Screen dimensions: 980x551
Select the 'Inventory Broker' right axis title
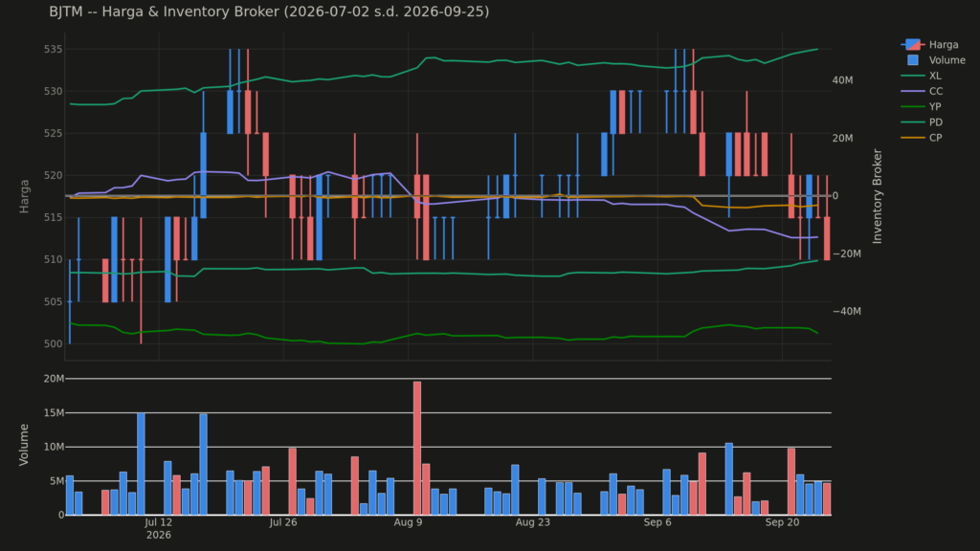(878, 196)
